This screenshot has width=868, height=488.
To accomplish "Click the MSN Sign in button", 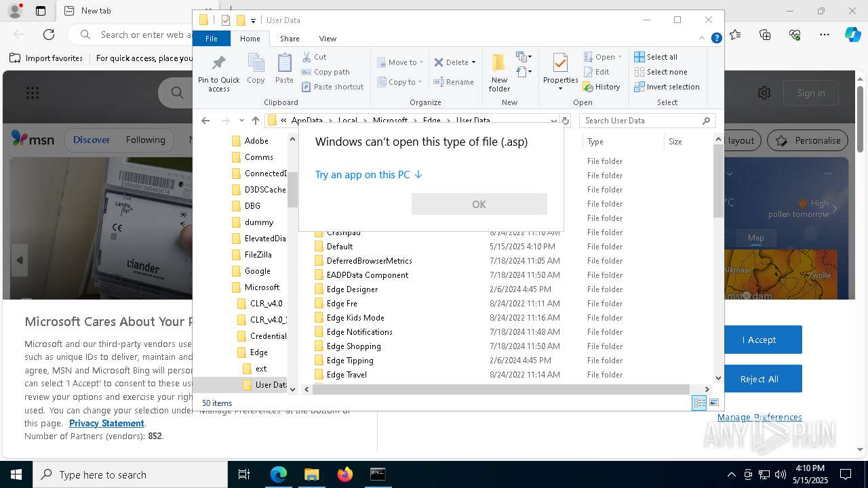I will [811, 93].
